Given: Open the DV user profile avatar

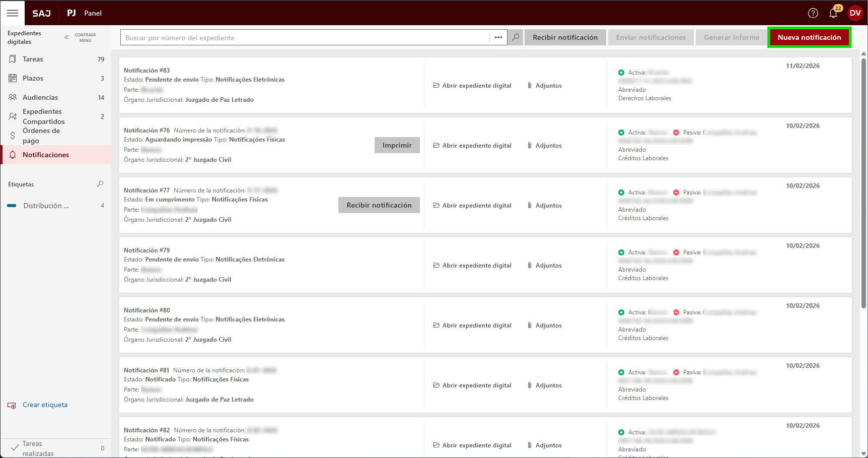Looking at the screenshot, I should [855, 13].
